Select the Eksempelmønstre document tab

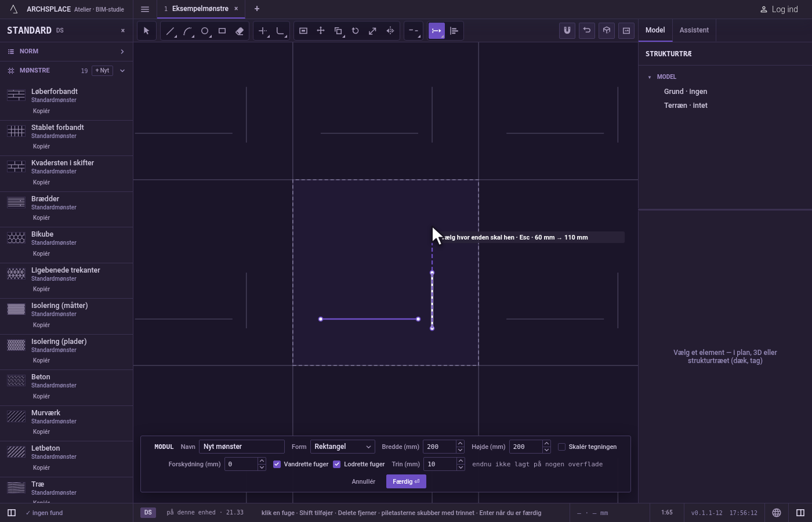tap(200, 9)
